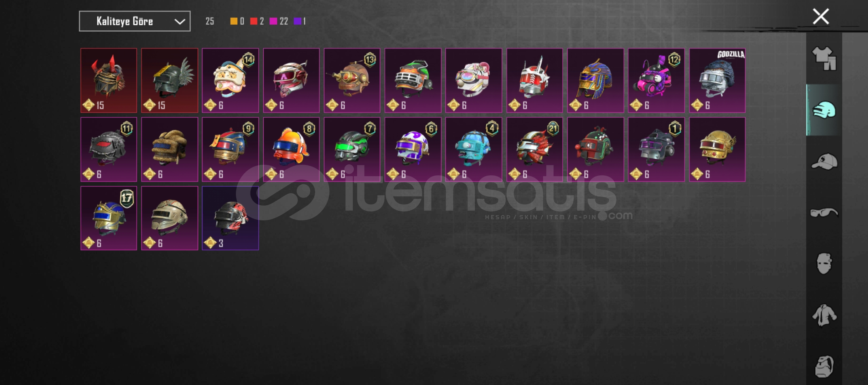Viewport: 868px width, 385px height.
Task: Choose the red horned helmet worth 15
Action: pos(109,81)
